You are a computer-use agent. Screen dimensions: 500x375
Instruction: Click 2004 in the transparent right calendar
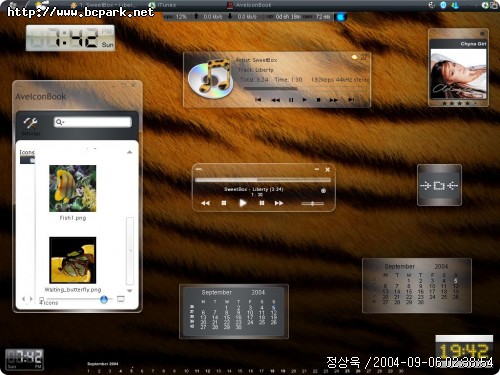point(441,266)
